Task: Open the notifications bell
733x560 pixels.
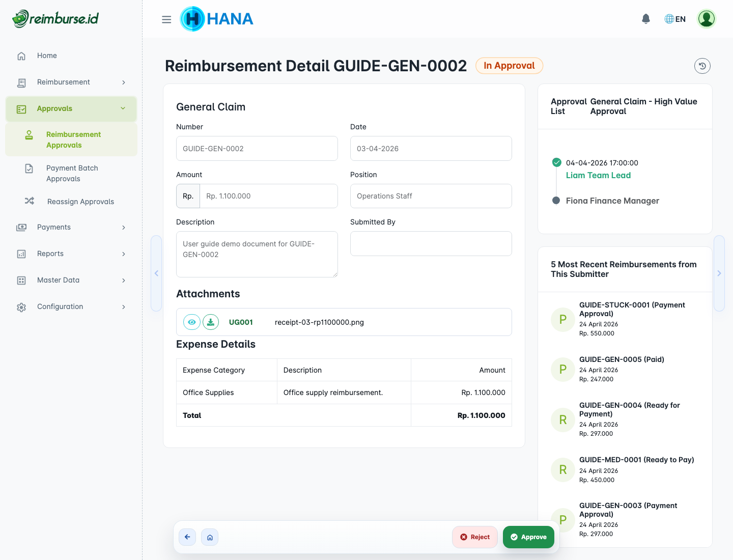Action: point(645,18)
